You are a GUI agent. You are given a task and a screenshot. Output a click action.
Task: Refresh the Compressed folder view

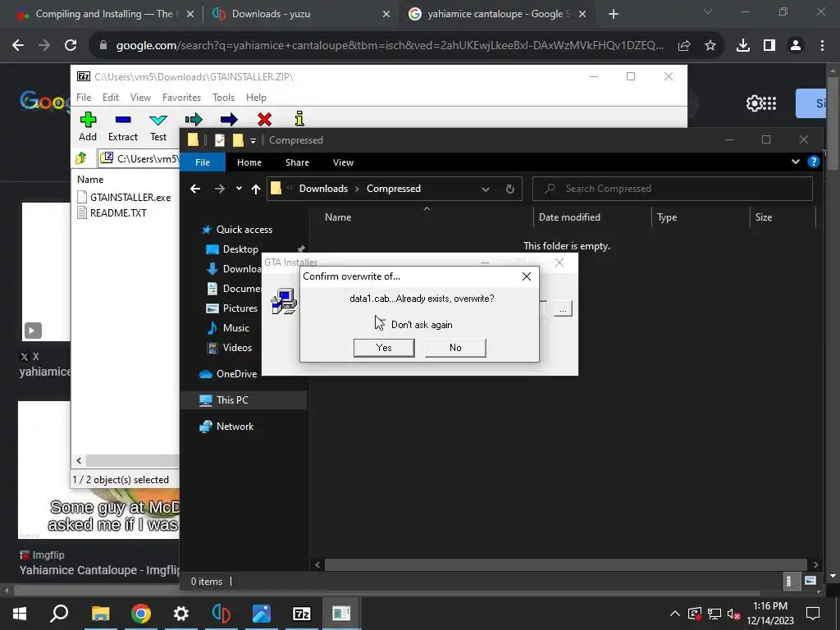pyautogui.click(x=510, y=189)
